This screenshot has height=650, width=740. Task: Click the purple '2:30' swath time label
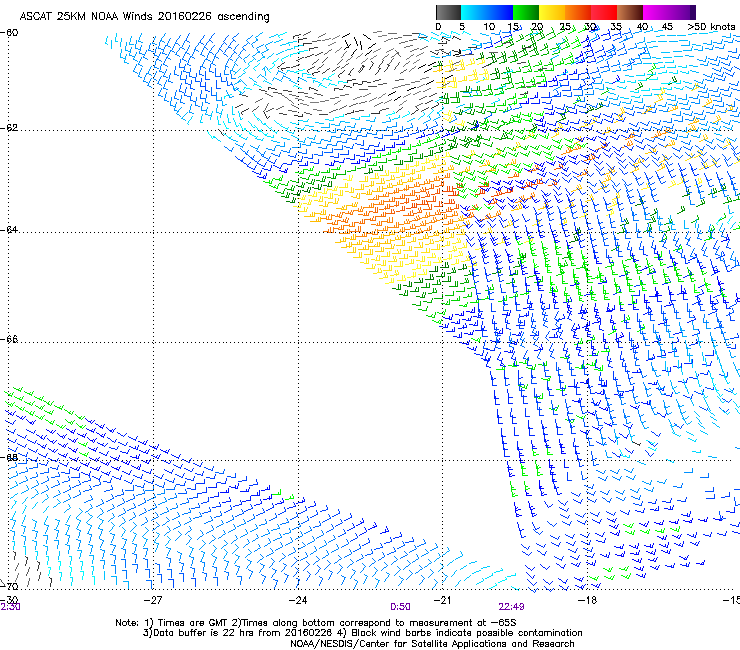tap(10, 607)
